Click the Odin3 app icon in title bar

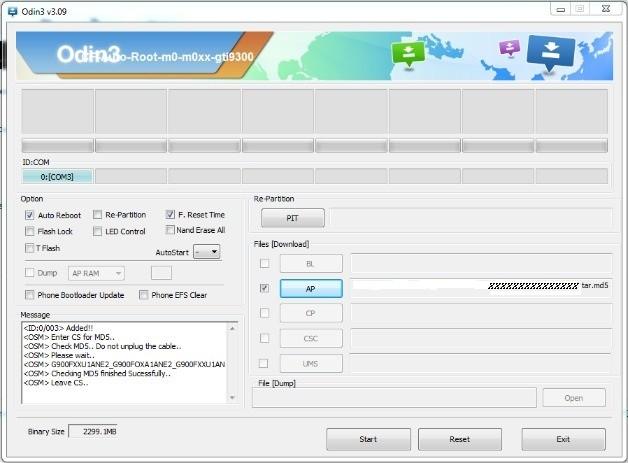pos(13,11)
